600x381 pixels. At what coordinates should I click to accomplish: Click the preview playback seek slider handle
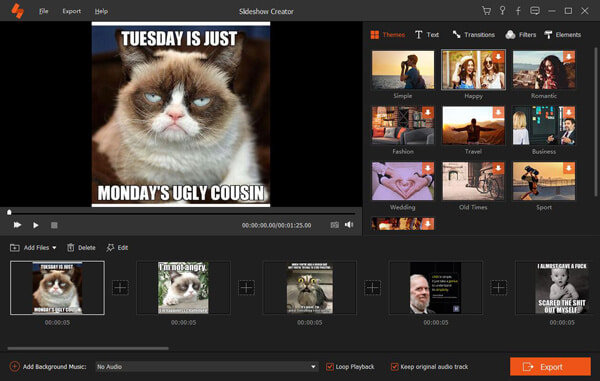click(9, 212)
